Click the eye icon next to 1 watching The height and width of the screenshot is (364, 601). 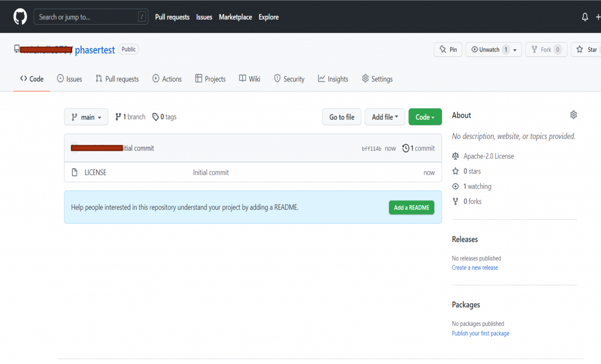point(455,186)
